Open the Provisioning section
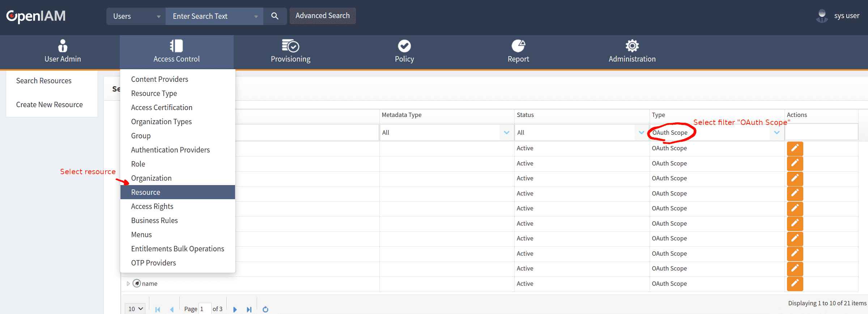 [290, 51]
